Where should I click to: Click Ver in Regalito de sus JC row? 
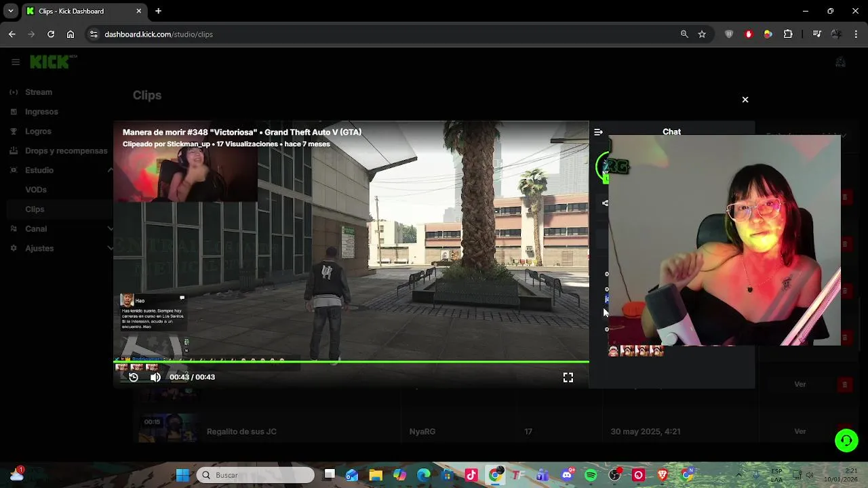point(800,432)
